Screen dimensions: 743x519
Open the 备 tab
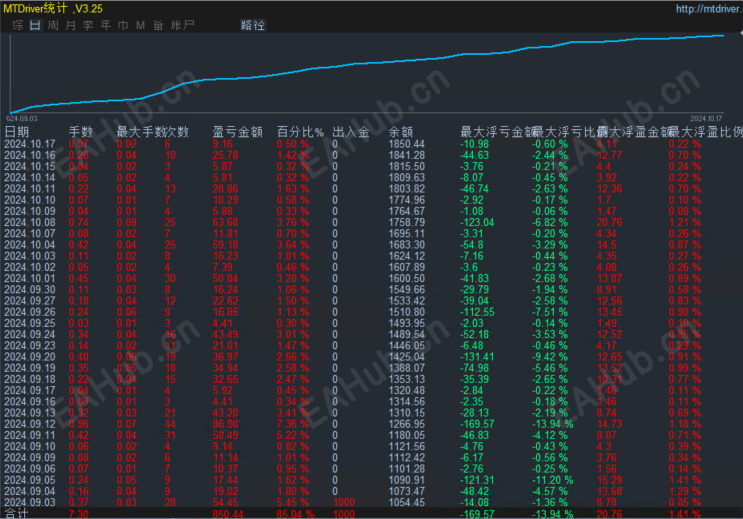pos(158,25)
